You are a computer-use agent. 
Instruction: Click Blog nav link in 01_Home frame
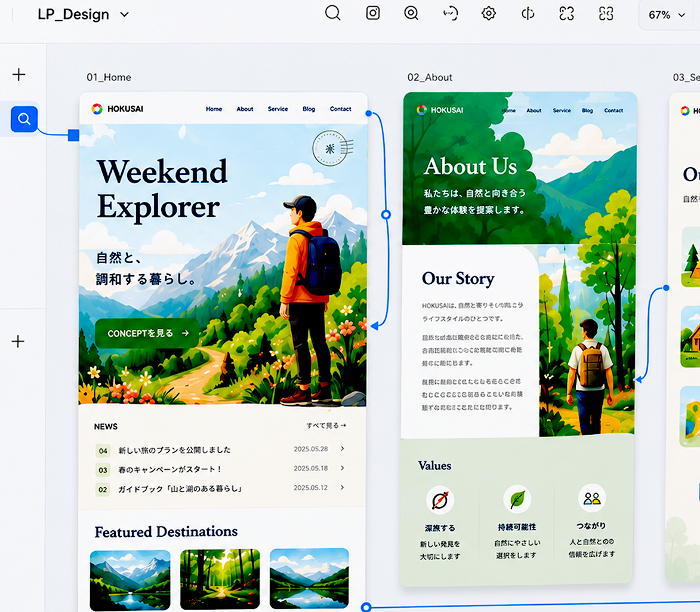coord(309,109)
